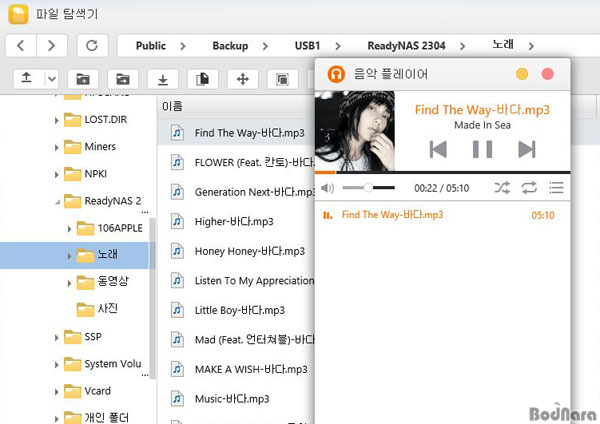600x424 pixels.
Task: Click the move files toolbar icon
Action: click(x=243, y=79)
